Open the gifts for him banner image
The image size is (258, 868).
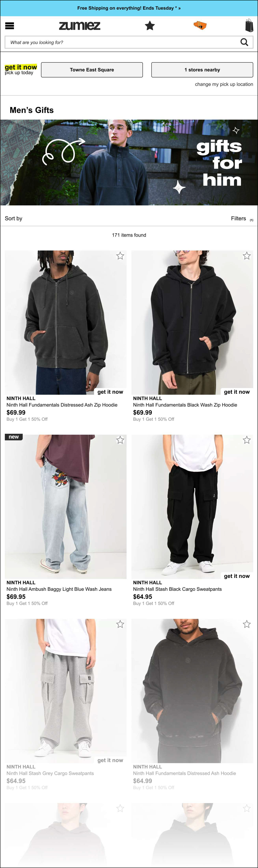[x=129, y=162]
